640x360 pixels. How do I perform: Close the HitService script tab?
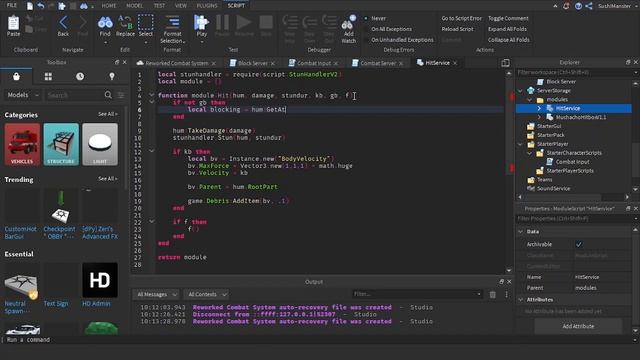(x=455, y=63)
